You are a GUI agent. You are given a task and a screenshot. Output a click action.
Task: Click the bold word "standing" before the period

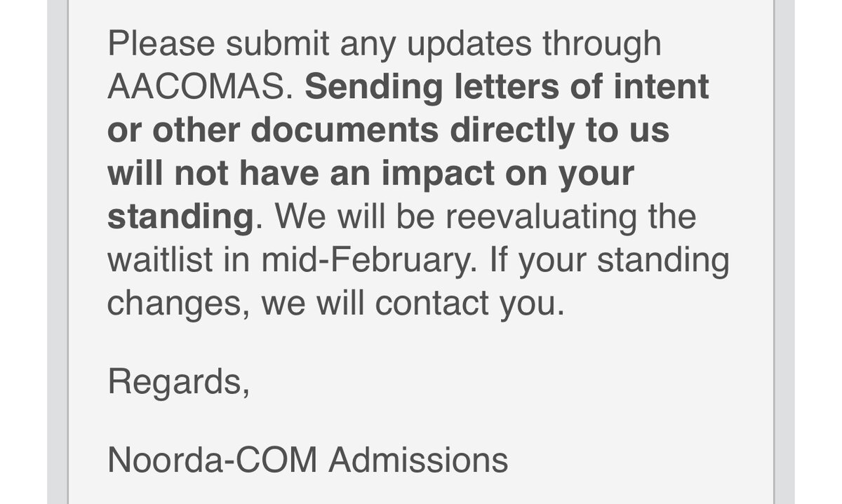point(180,217)
